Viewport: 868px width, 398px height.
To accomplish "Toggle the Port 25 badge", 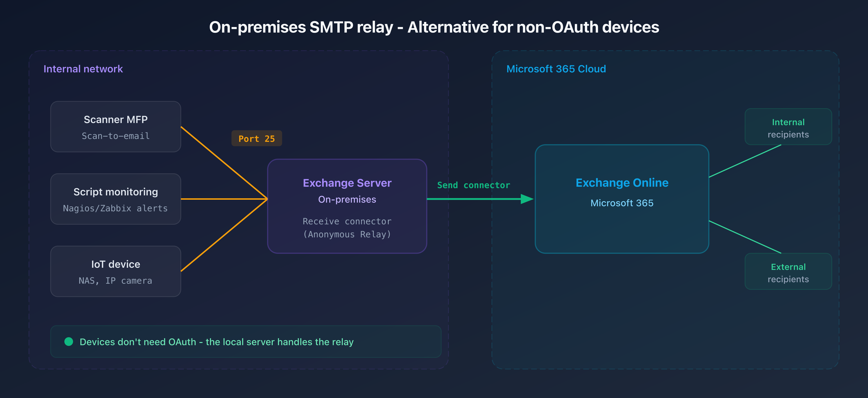I will tap(257, 138).
